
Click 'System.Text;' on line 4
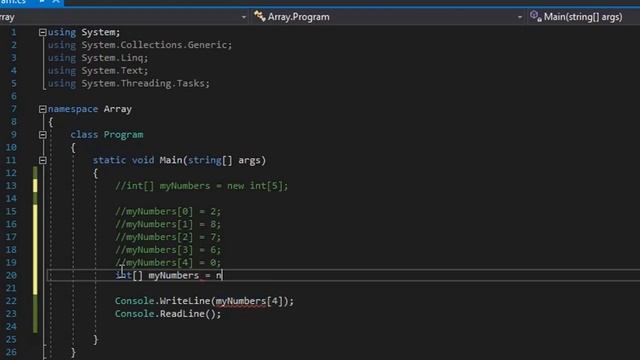click(115, 71)
